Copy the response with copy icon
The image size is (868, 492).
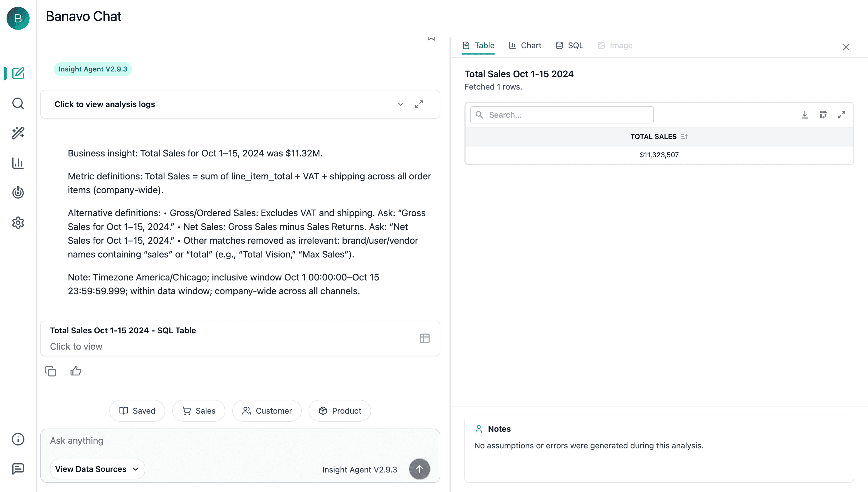pyautogui.click(x=50, y=371)
